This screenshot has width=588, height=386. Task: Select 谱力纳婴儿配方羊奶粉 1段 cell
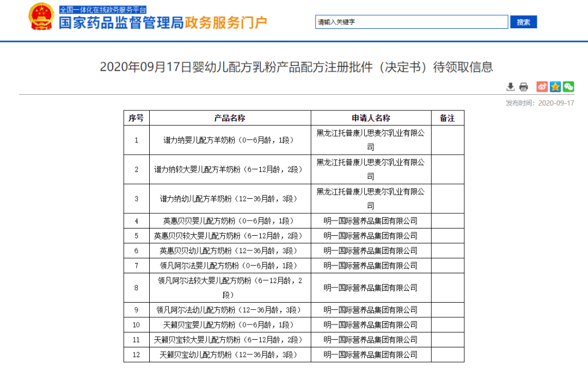[x=230, y=140]
